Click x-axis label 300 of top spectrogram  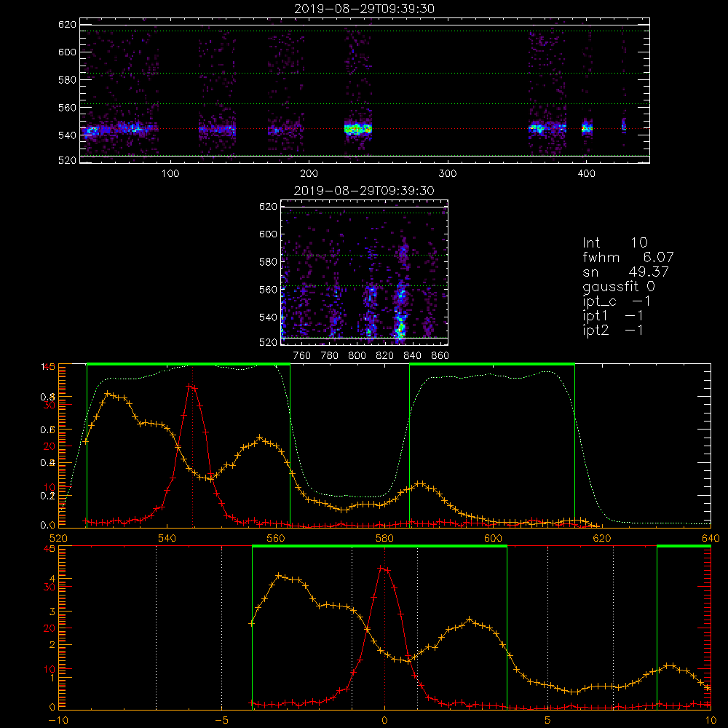(448, 174)
